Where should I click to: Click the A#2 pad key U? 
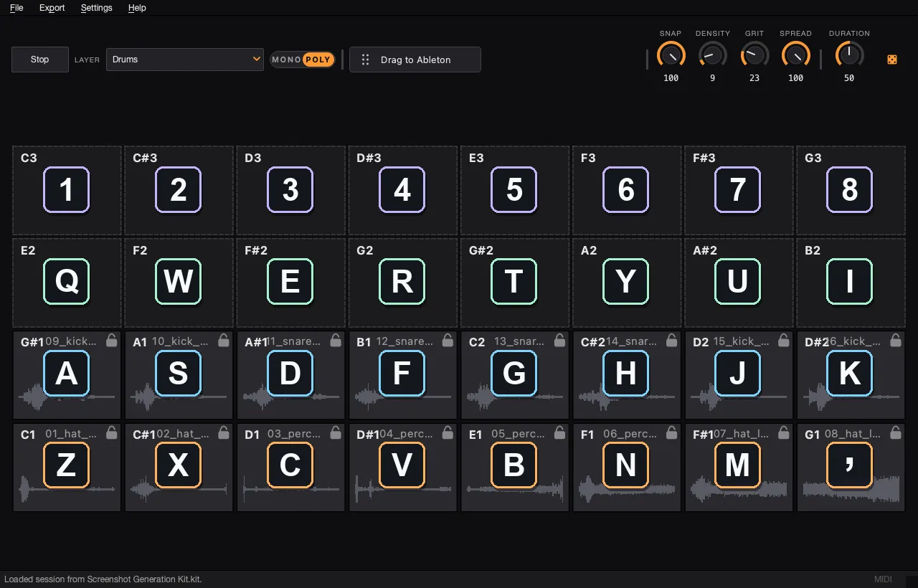coord(738,282)
